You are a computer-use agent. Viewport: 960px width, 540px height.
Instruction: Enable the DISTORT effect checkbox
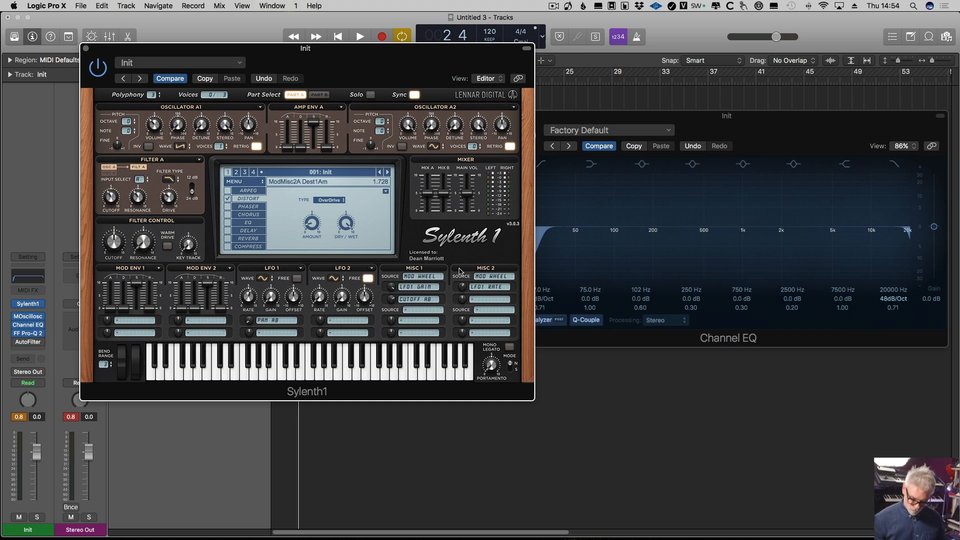[228, 198]
